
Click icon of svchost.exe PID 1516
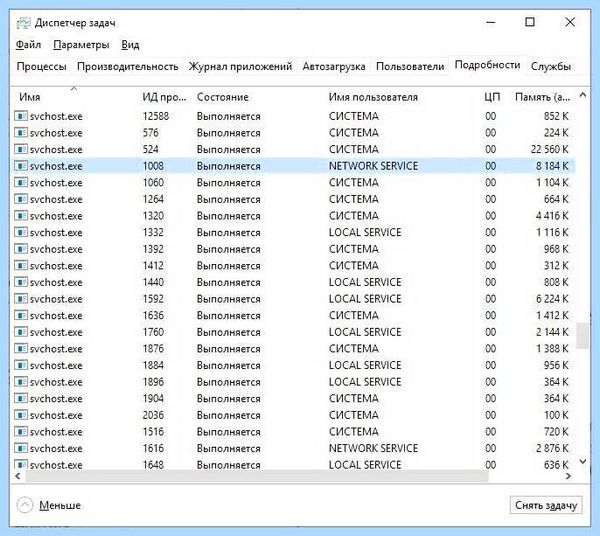point(21,432)
